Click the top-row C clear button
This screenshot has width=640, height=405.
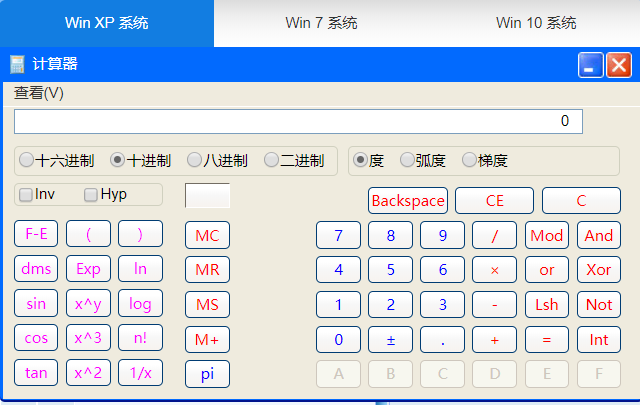pos(581,200)
